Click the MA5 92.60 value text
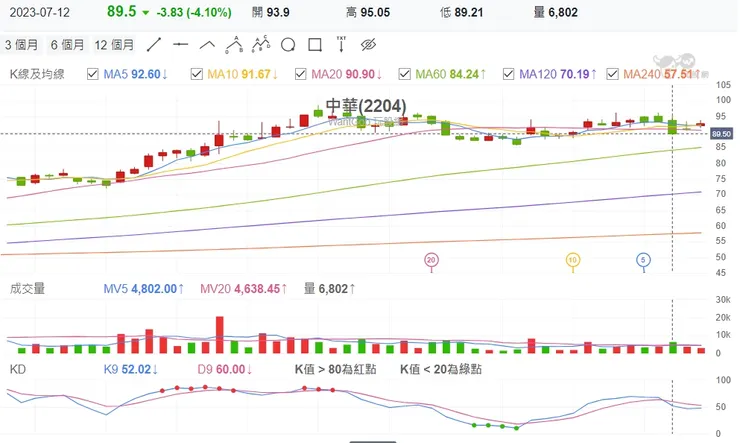The image size is (740, 443). point(136,74)
